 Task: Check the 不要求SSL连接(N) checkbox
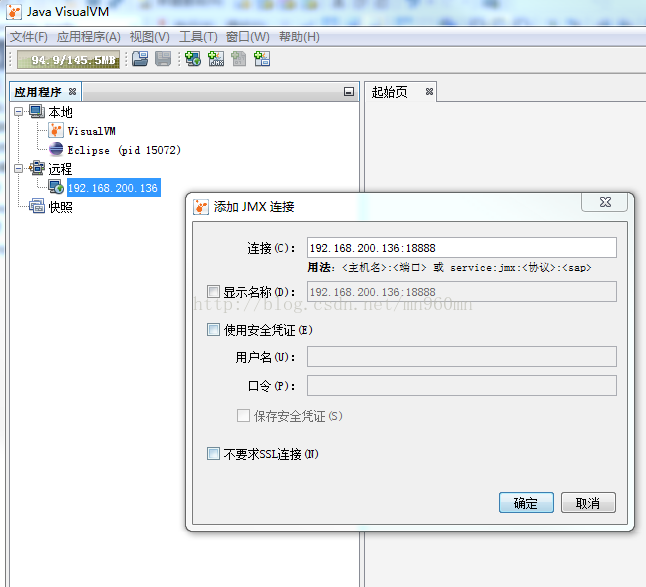pos(213,454)
